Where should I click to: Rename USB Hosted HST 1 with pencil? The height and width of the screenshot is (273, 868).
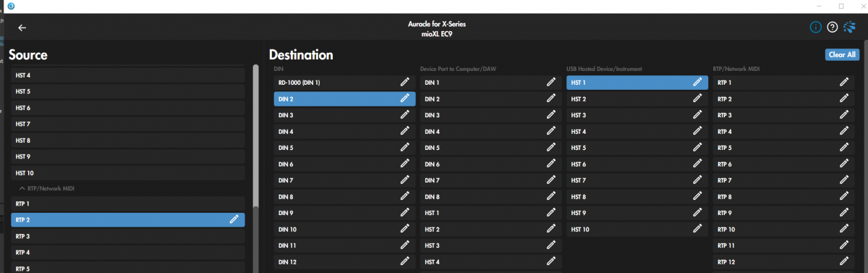pos(697,83)
